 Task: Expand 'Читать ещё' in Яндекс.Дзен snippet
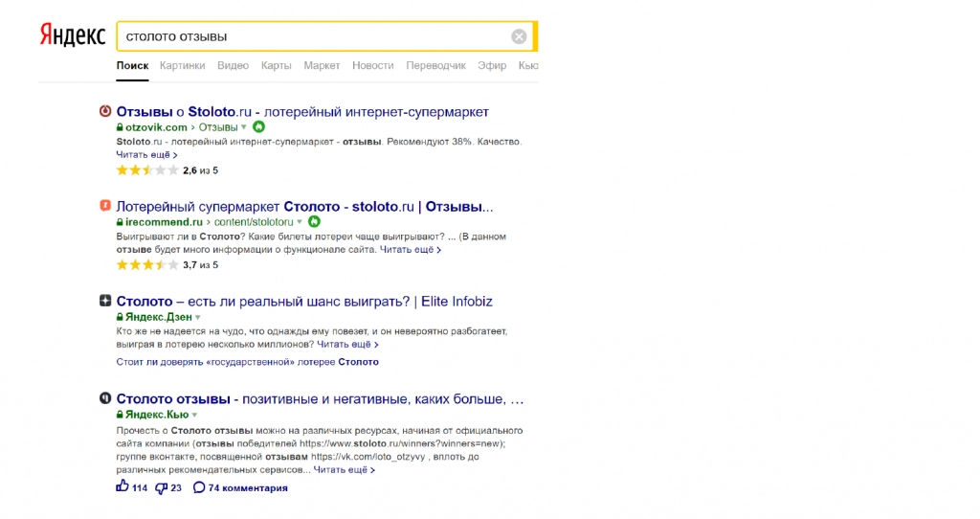(x=347, y=344)
